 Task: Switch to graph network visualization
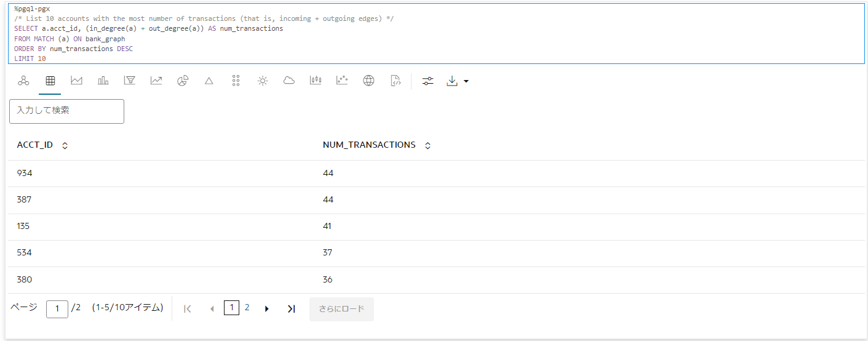(23, 81)
